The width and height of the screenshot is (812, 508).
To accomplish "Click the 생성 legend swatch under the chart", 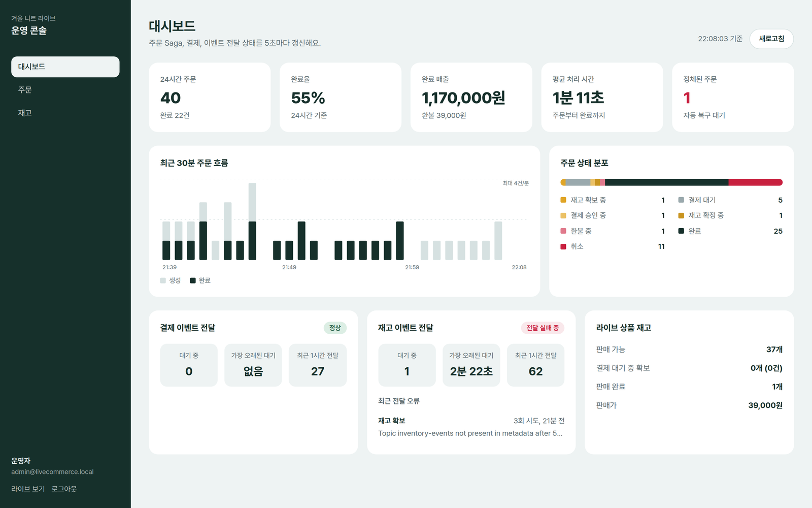I will (163, 280).
